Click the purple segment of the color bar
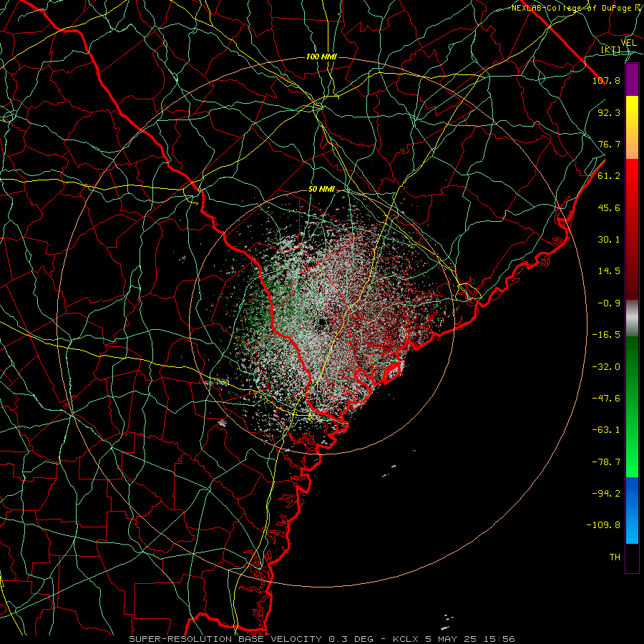This screenshot has height=644, width=644. (632, 79)
